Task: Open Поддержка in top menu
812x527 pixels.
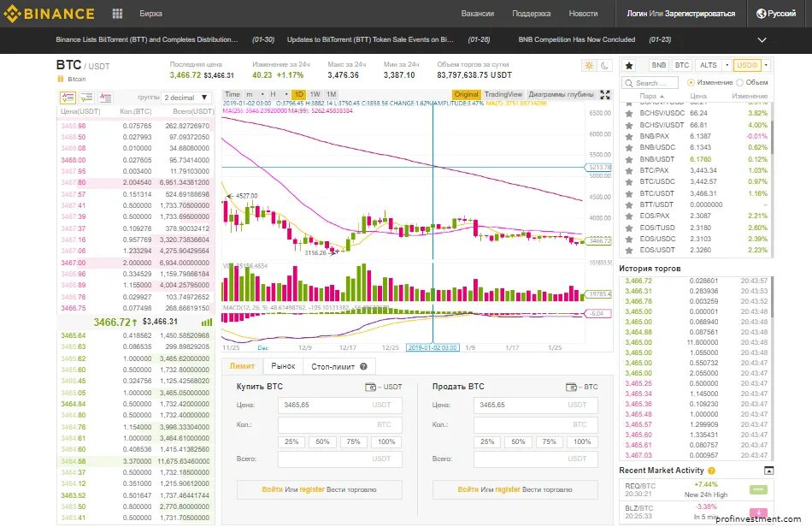Action: point(532,14)
